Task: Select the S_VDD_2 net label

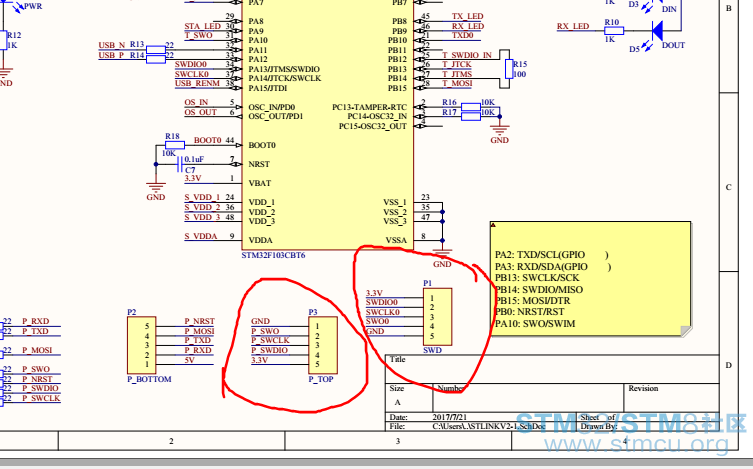Action: [202, 207]
